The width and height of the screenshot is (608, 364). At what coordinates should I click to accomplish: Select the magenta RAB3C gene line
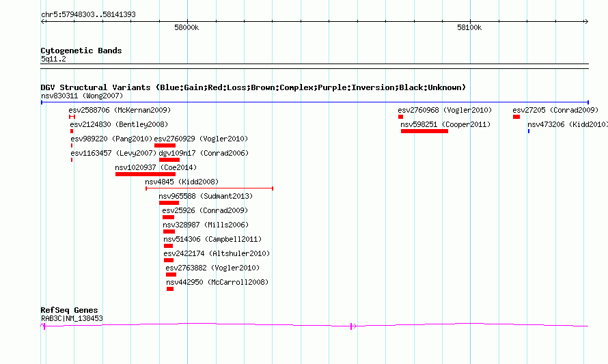coord(314,325)
